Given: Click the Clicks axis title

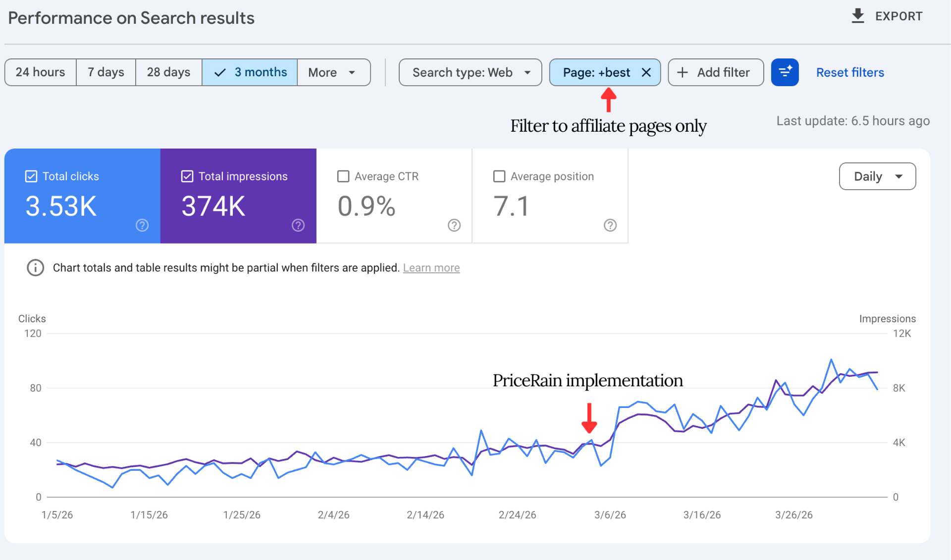Looking at the screenshot, I should point(32,319).
